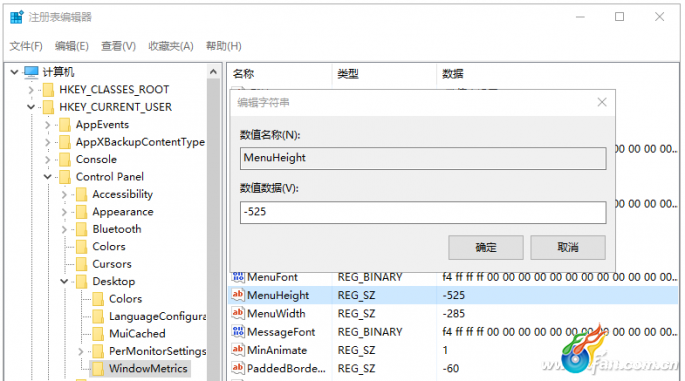Expand the PerMonitorSettings key
685x381 pixels.
pyautogui.click(x=81, y=351)
